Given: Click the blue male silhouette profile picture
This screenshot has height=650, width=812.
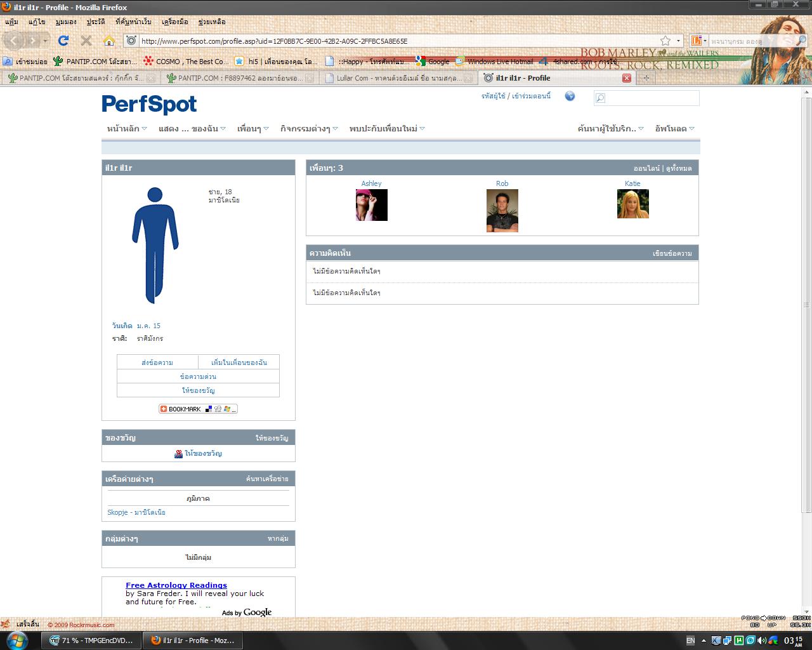Looking at the screenshot, I should tap(155, 245).
